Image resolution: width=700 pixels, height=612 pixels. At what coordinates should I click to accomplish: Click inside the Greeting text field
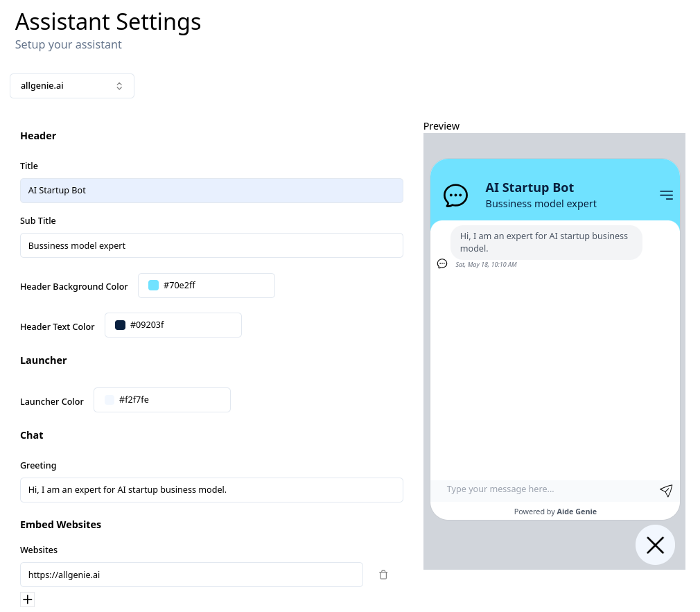(x=211, y=489)
